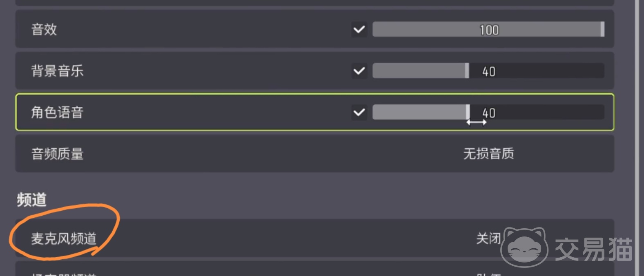The height and width of the screenshot is (276, 644).
Task: Expand the partially visible channel dropdown below 麦克风频道
Action: (488, 273)
